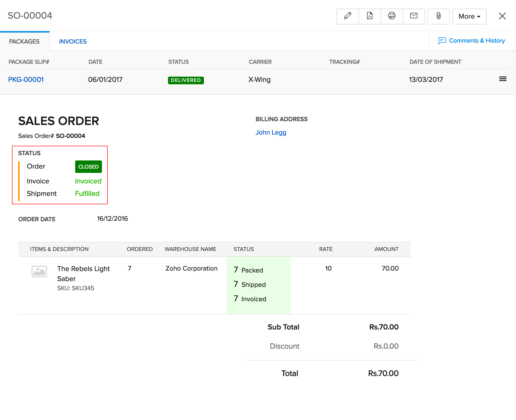Attach a file using the paperclip icon

438,16
